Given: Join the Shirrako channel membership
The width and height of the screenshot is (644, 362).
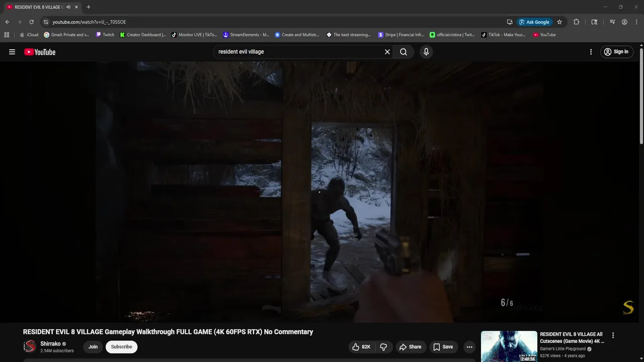Looking at the screenshot, I should pos(93,347).
